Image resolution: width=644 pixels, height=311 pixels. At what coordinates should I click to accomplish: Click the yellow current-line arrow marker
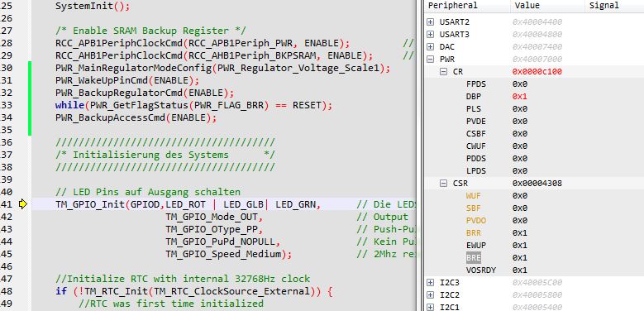click(22, 203)
